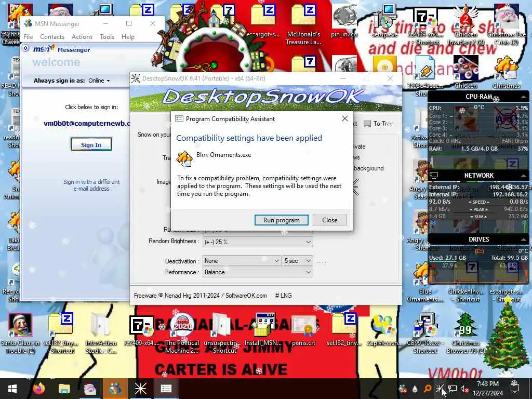The width and height of the screenshot is (532, 399).
Task: Open the Install_MSN desktop icon
Action: [x=263, y=330]
